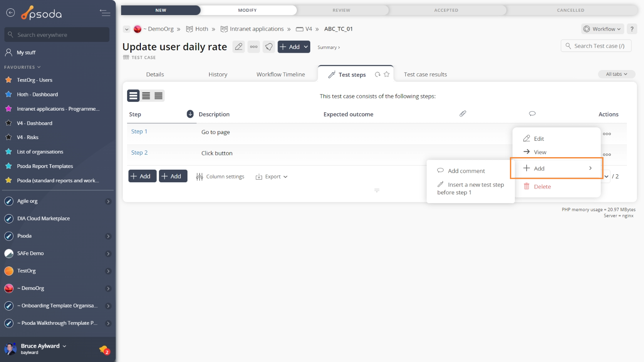The width and height of the screenshot is (644, 362).
Task: Open the Export dropdown
Action: pos(272,177)
